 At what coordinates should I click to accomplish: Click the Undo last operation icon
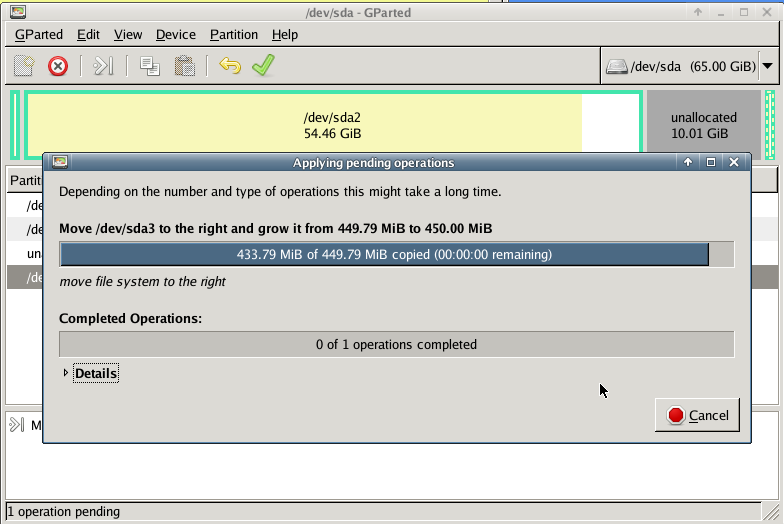click(230, 66)
